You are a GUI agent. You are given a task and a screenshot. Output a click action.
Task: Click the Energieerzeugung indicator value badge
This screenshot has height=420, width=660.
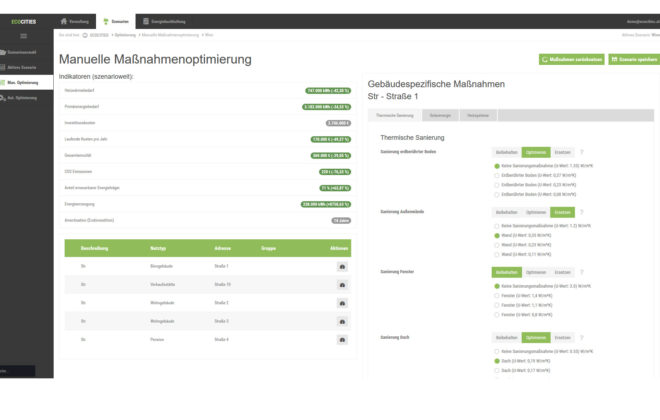pos(326,205)
